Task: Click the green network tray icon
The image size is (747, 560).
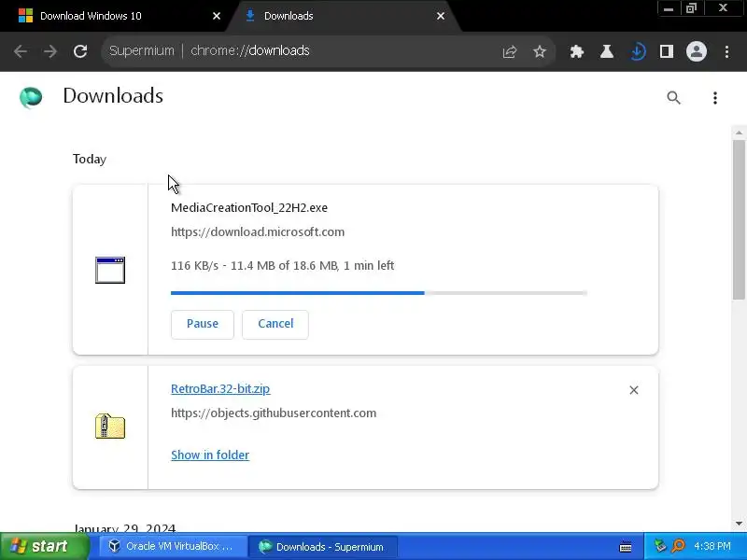Action: 660,546
